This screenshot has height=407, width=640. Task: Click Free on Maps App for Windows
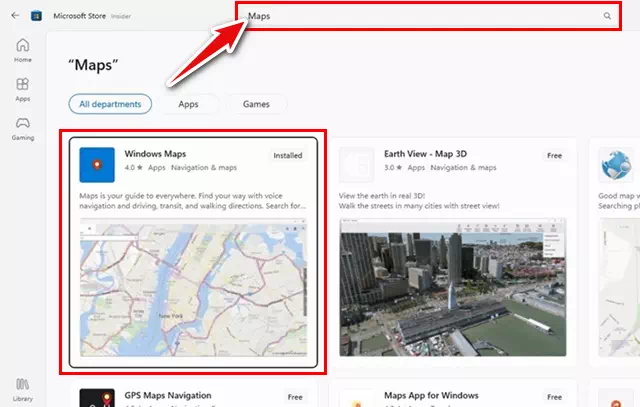(554, 397)
